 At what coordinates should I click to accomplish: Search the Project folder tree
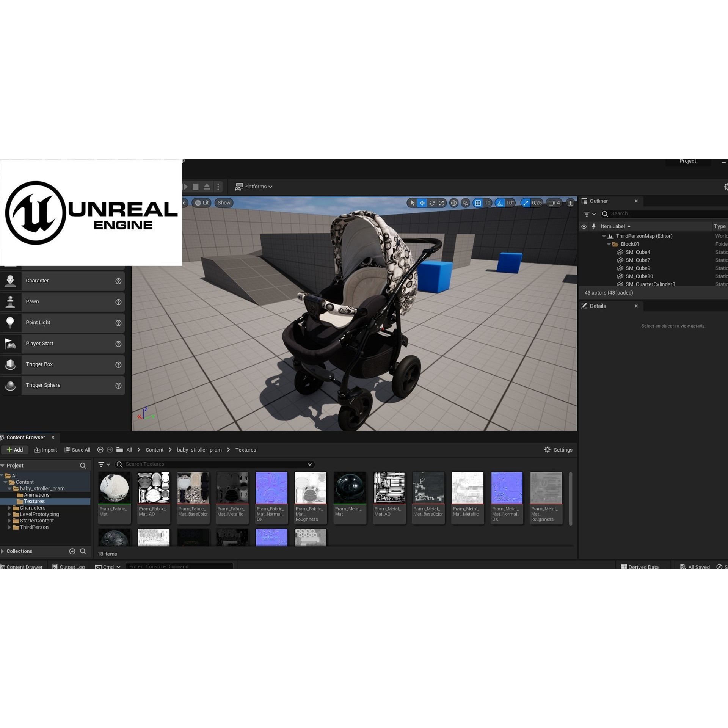tap(83, 466)
